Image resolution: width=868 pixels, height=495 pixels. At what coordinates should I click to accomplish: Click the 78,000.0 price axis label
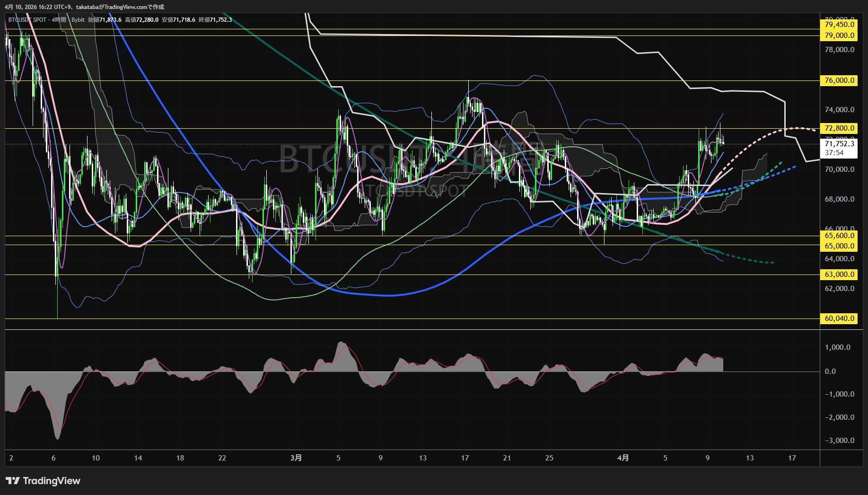click(839, 50)
